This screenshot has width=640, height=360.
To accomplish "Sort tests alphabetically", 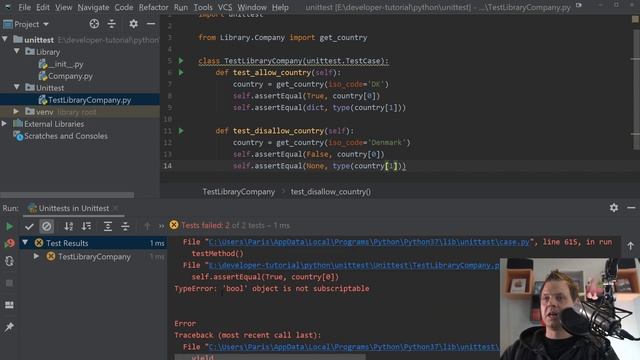I will tap(69, 226).
